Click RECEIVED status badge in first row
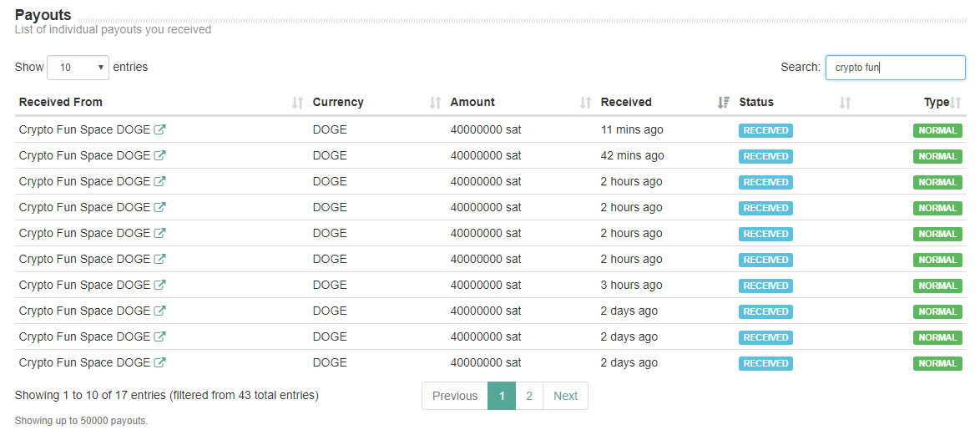This screenshot has height=435, width=980. pos(765,131)
